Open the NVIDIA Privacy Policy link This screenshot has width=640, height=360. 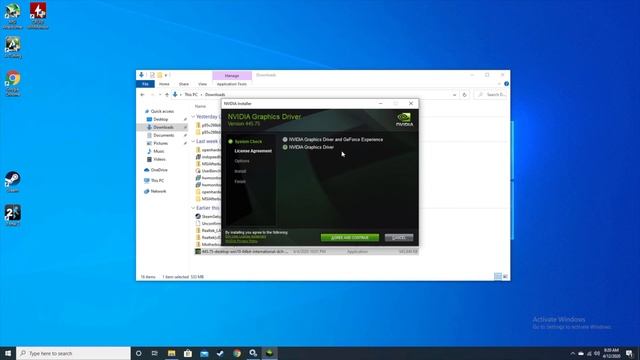(x=241, y=241)
